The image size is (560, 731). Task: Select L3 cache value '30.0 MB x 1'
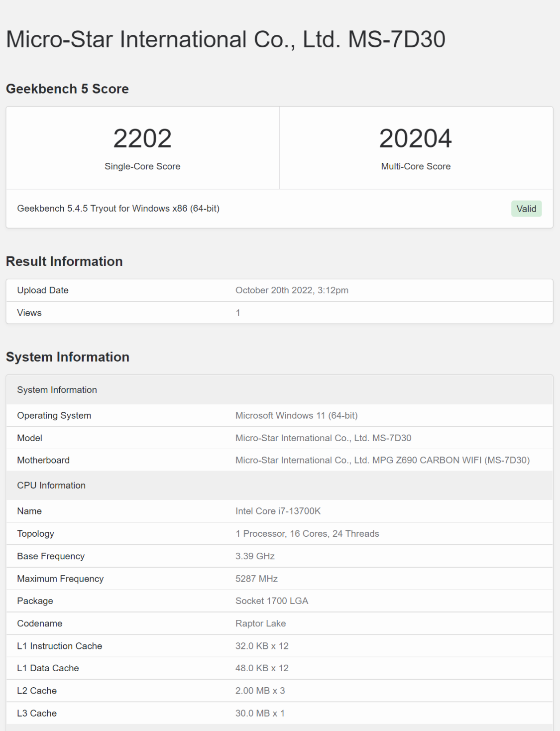click(x=260, y=713)
